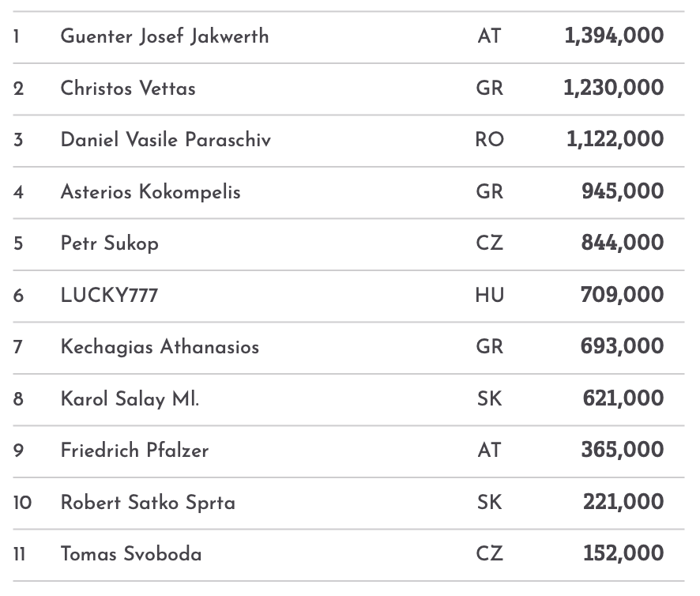
Task: Click the 152,000 chip value
Action: pyautogui.click(x=623, y=553)
